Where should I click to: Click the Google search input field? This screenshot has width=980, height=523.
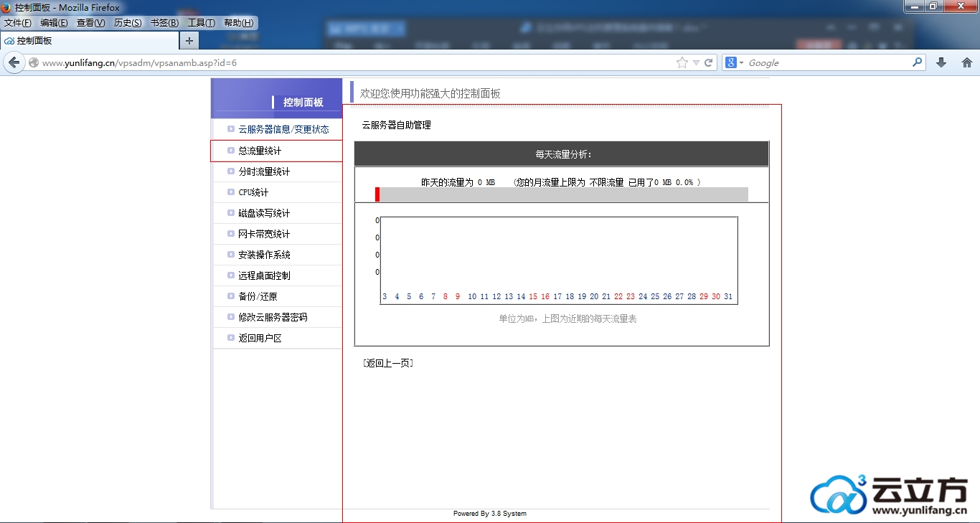click(x=828, y=62)
